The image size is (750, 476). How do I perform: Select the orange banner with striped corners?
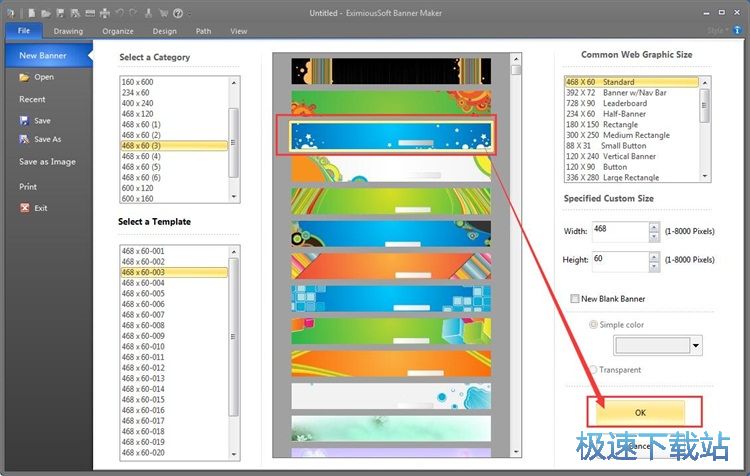[x=391, y=266]
